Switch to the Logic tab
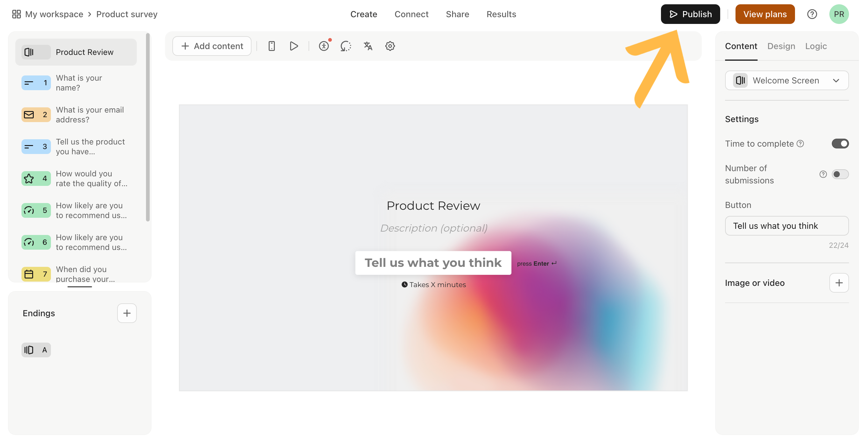 pyautogui.click(x=816, y=46)
